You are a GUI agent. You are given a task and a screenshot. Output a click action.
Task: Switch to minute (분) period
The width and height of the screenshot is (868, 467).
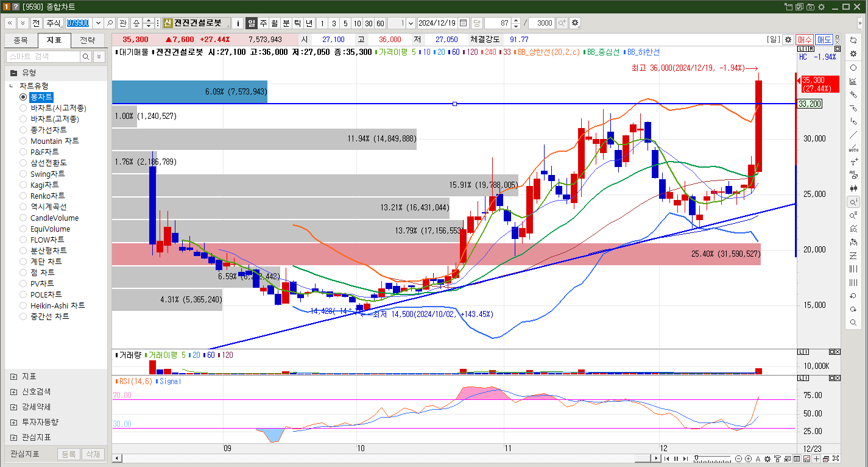[x=286, y=23]
